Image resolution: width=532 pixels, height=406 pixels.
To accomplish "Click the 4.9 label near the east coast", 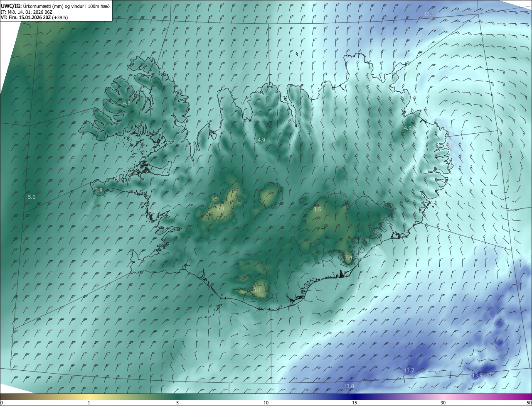I will pos(408,128).
